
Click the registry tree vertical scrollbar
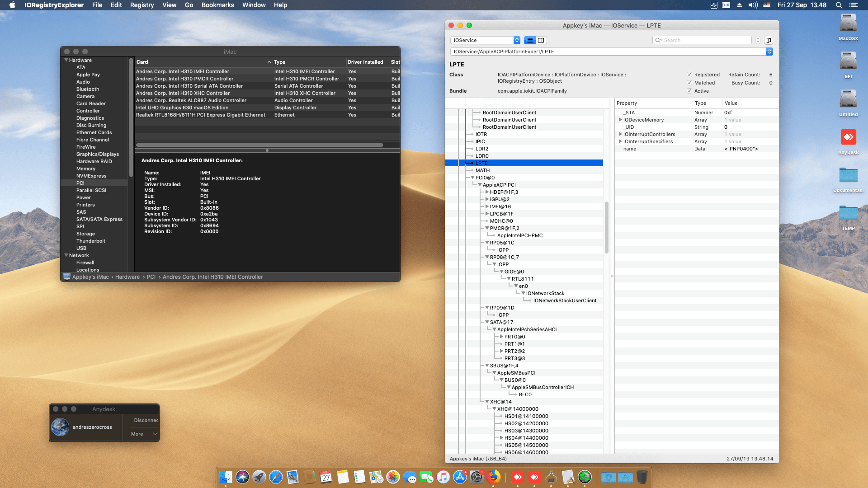(x=606, y=227)
